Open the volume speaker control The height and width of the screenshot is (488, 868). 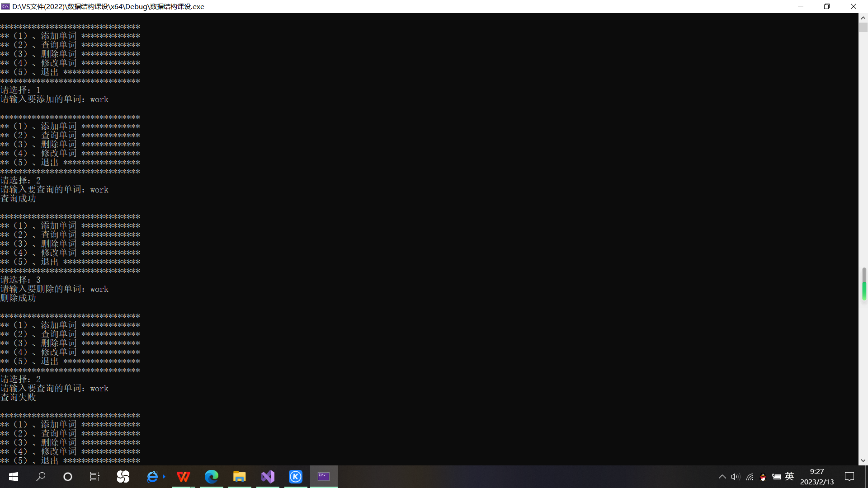point(736,477)
